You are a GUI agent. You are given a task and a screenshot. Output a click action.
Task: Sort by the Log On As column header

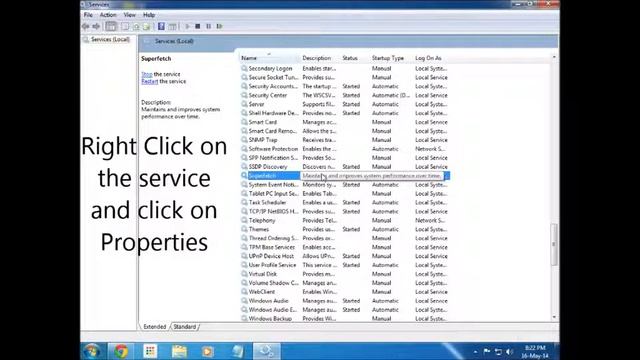431,58
